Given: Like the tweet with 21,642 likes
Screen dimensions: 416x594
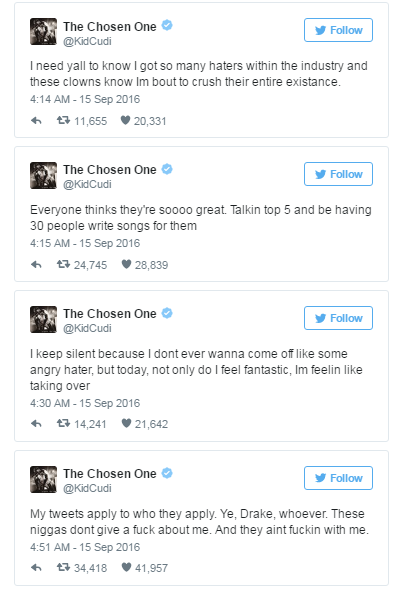Looking at the screenshot, I should coord(126,423).
